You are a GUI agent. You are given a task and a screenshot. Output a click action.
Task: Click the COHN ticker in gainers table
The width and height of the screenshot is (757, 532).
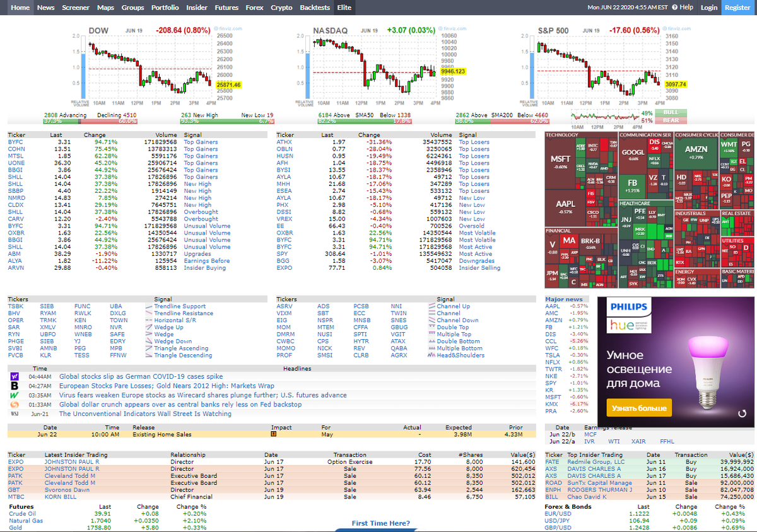[16, 149]
